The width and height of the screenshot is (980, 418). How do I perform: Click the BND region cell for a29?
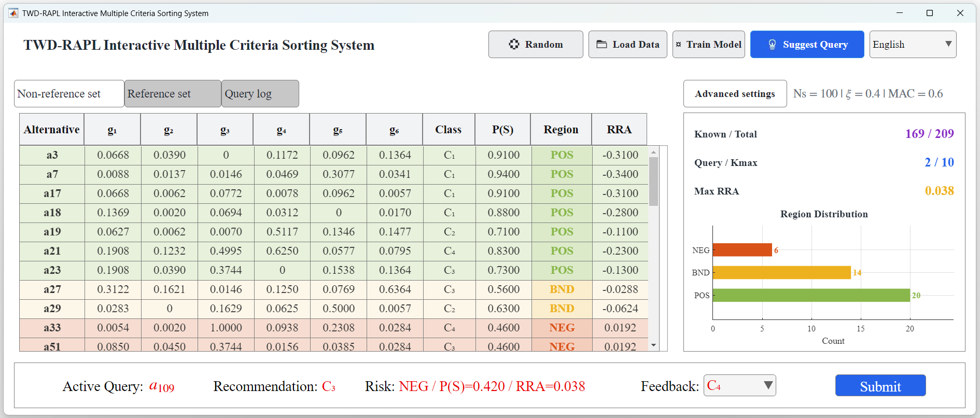[562, 309]
